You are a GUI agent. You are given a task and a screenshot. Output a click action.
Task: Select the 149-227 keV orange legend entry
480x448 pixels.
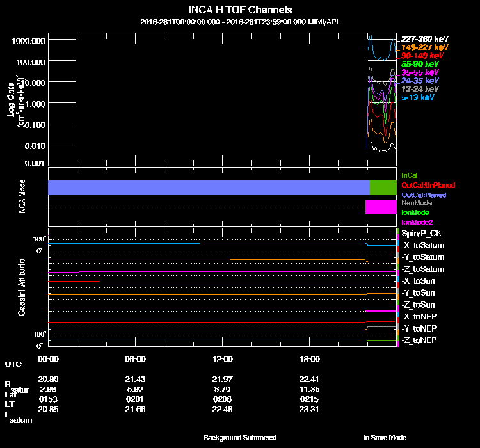(x=420, y=47)
